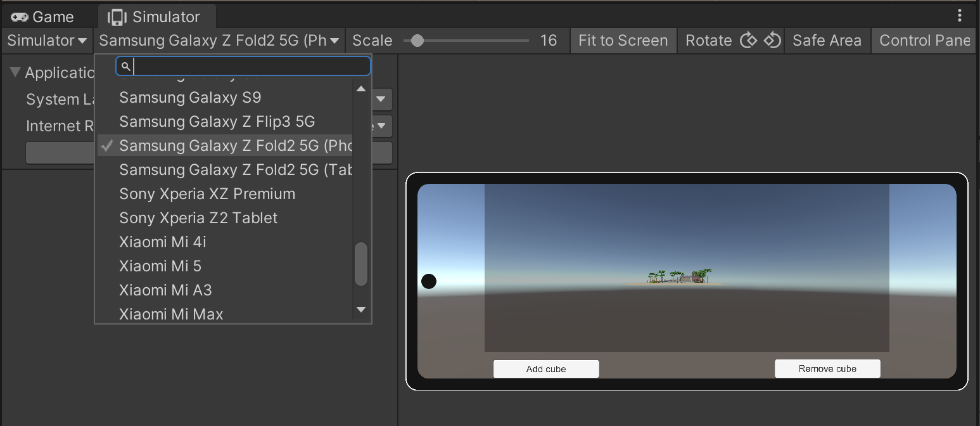Click the Fit to Screen button
The width and height of the screenshot is (980, 426).
[x=623, y=41]
